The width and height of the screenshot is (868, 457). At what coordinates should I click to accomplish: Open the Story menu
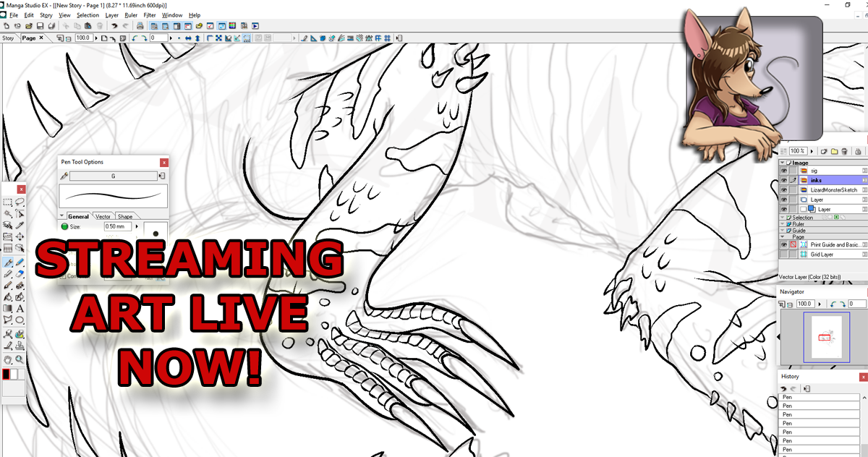(x=46, y=14)
